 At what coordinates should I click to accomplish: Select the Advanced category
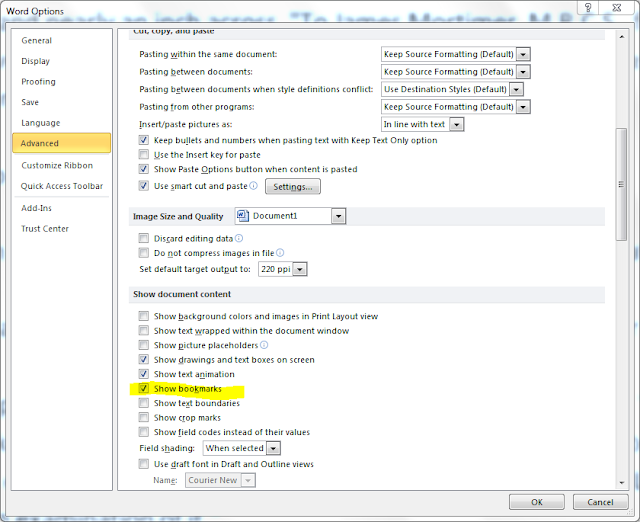tap(62, 143)
